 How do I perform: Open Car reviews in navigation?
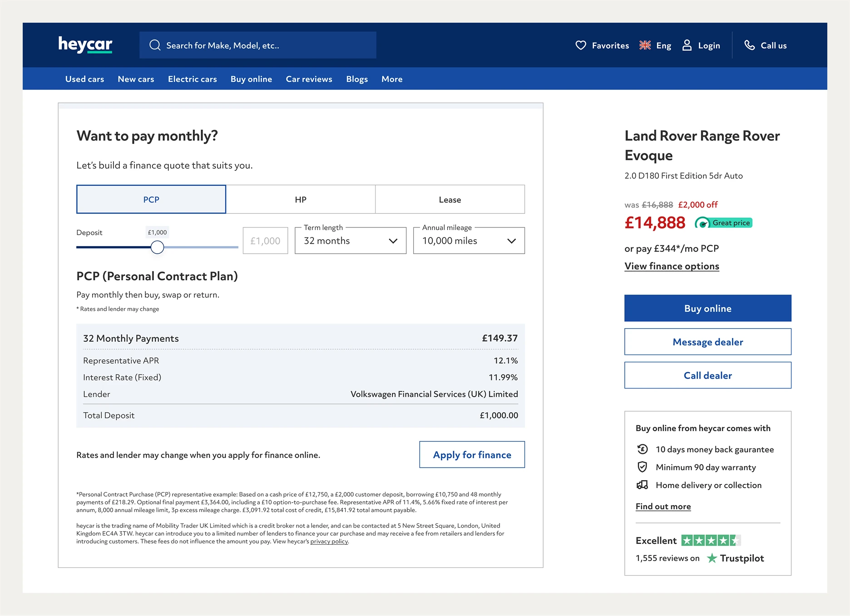click(x=309, y=79)
